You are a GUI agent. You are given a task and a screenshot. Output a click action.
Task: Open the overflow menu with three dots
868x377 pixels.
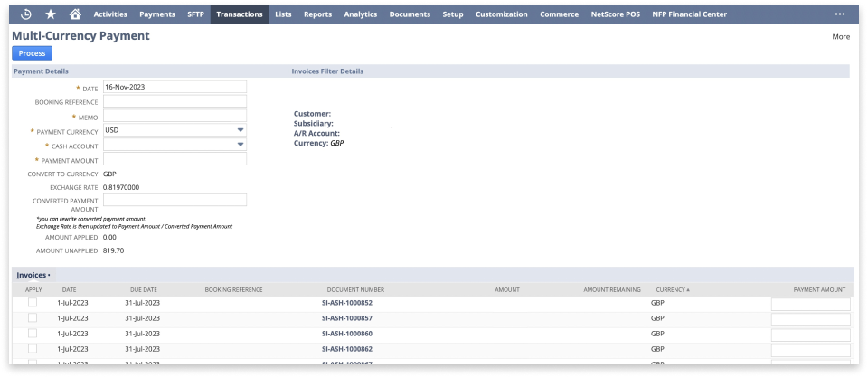coord(840,14)
